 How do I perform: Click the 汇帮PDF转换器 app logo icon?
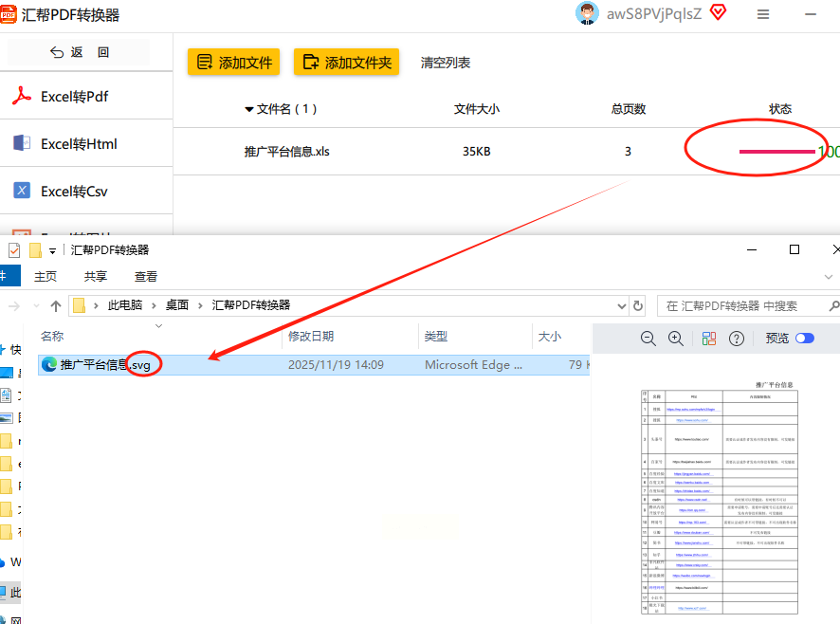click(x=8, y=14)
